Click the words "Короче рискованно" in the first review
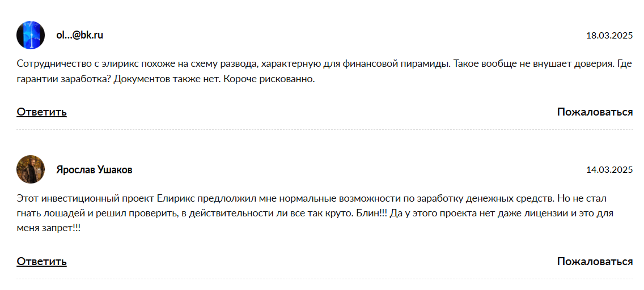 point(269,79)
